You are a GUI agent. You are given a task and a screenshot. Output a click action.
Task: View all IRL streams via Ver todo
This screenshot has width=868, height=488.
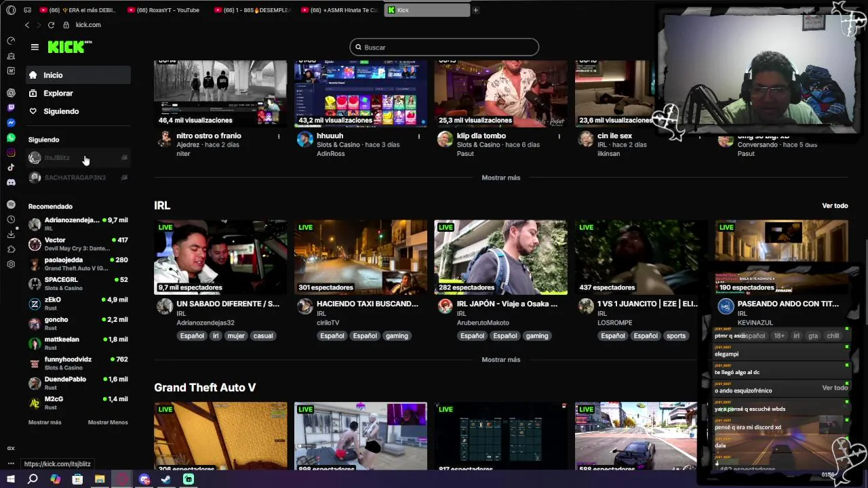[x=835, y=205]
